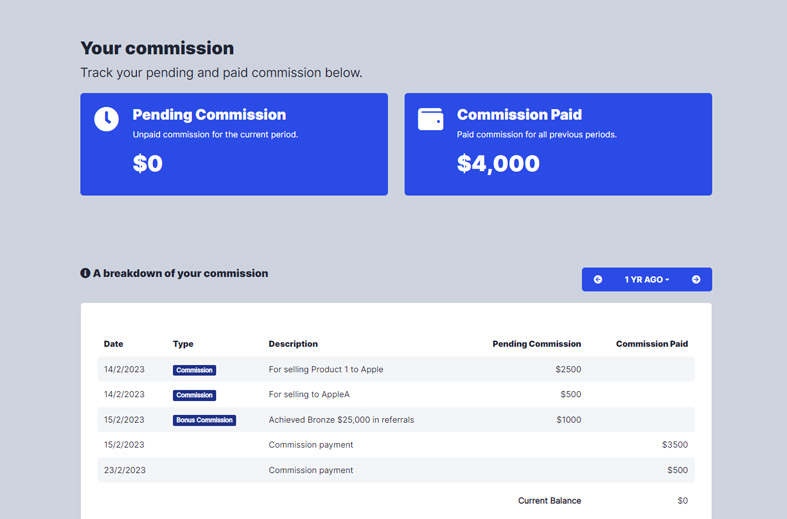Select the 23/2/2023 commission payment row
The width and height of the screenshot is (787, 519).
395,470
